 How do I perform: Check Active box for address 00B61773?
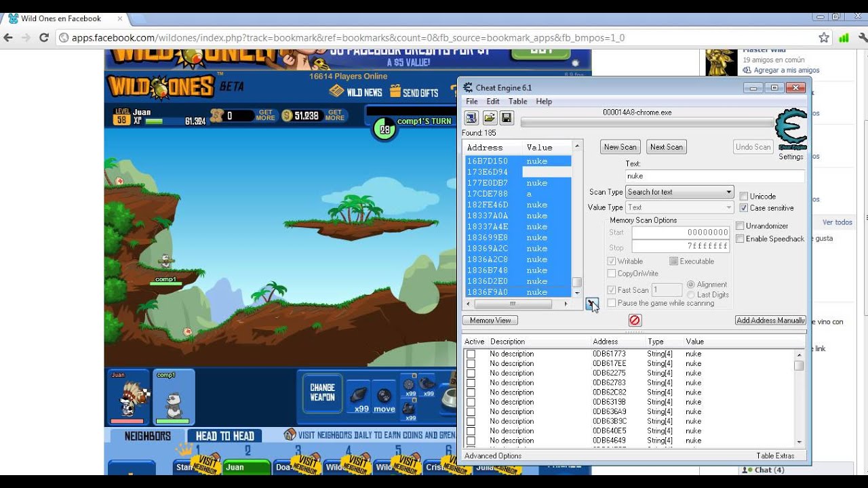tap(471, 354)
